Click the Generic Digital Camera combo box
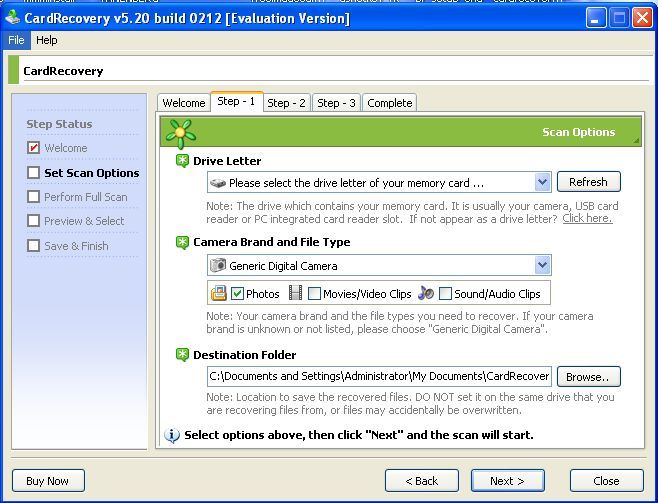The width and height of the screenshot is (658, 503). click(379, 265)
